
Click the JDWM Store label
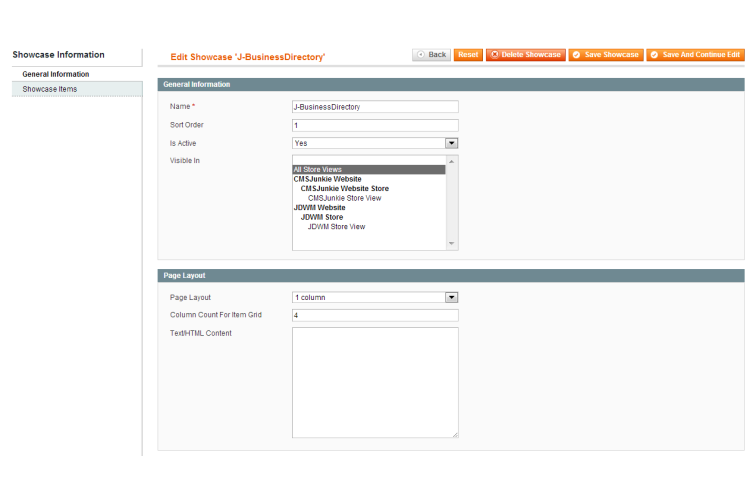click(322, 217)
